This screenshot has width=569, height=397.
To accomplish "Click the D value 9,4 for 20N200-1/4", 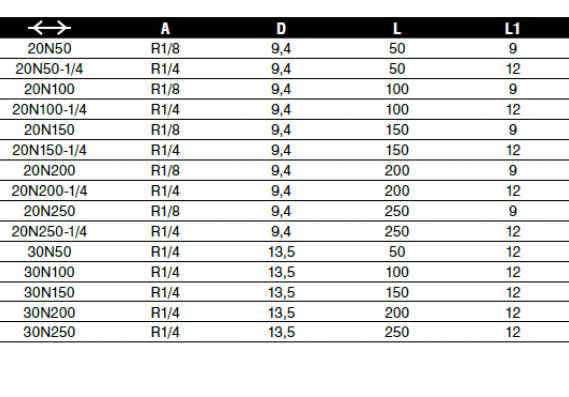I will [x=281, y=191].
